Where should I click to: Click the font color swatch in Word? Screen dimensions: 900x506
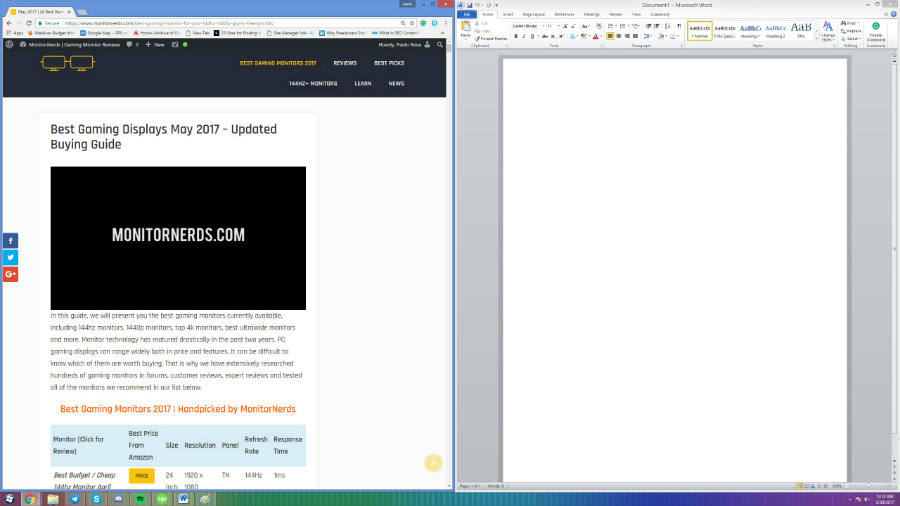pos(595,36)
